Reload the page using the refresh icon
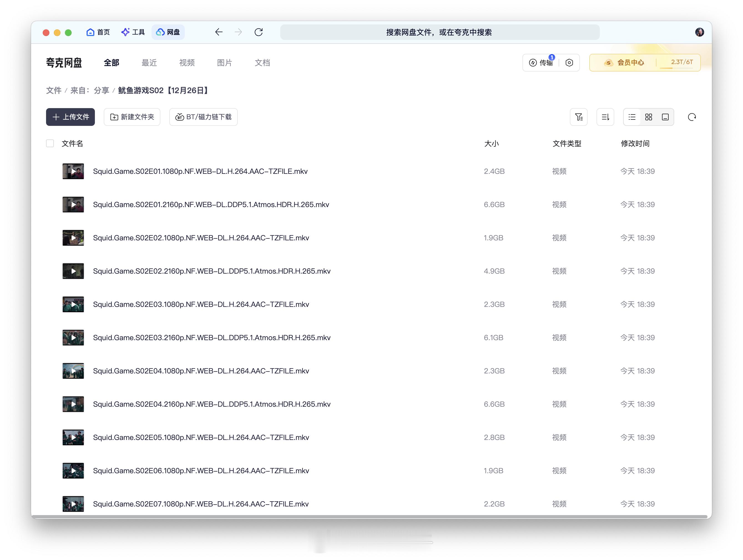Viewport: 743px width, 560px height. 259,32
